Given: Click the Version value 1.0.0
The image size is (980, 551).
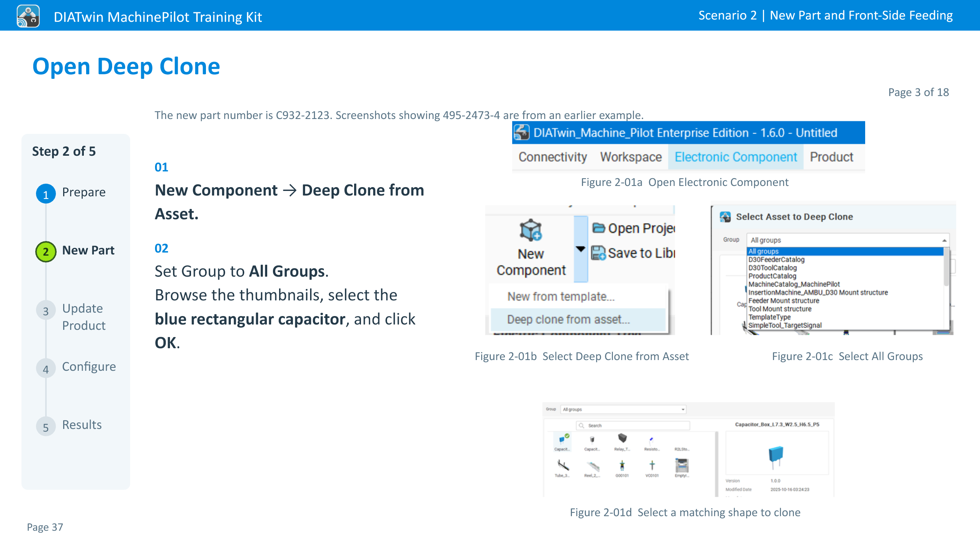Looking at the screenshot, I should (775, 481).
